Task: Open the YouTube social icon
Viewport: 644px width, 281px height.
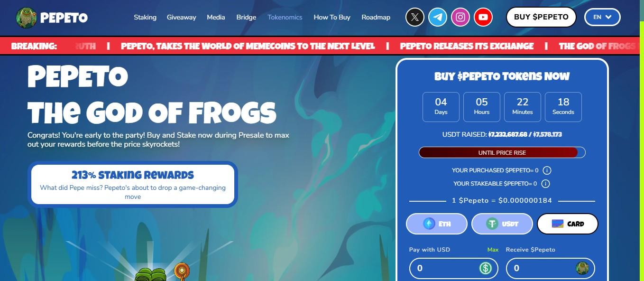Action: (483, 17)
